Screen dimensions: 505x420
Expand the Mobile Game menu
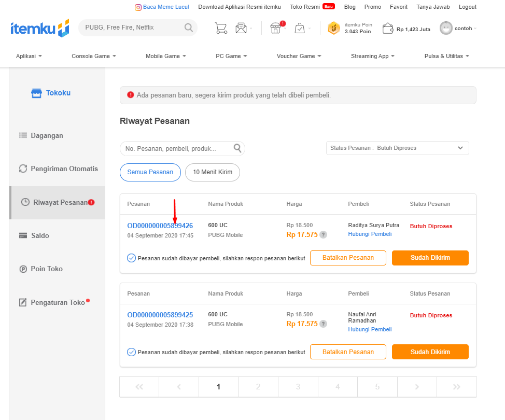point(165,56)
